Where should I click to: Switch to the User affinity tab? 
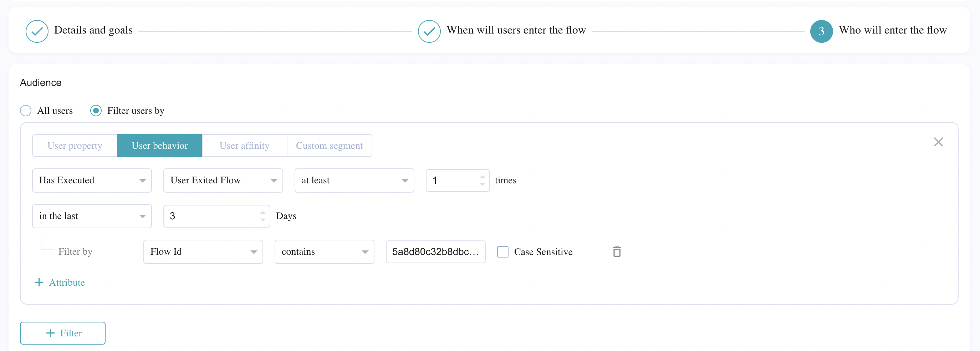pyautogui.click(x=244, y=146)
